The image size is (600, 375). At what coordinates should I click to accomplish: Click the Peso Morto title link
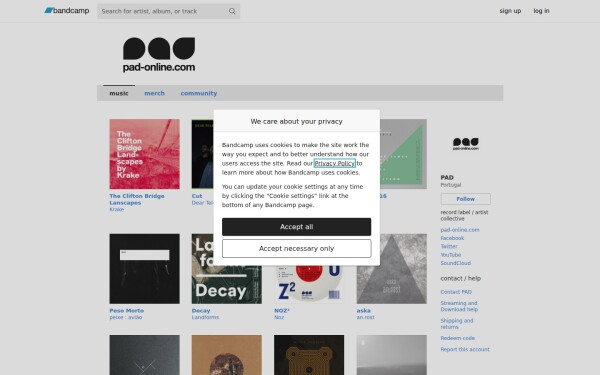[127, 310]
